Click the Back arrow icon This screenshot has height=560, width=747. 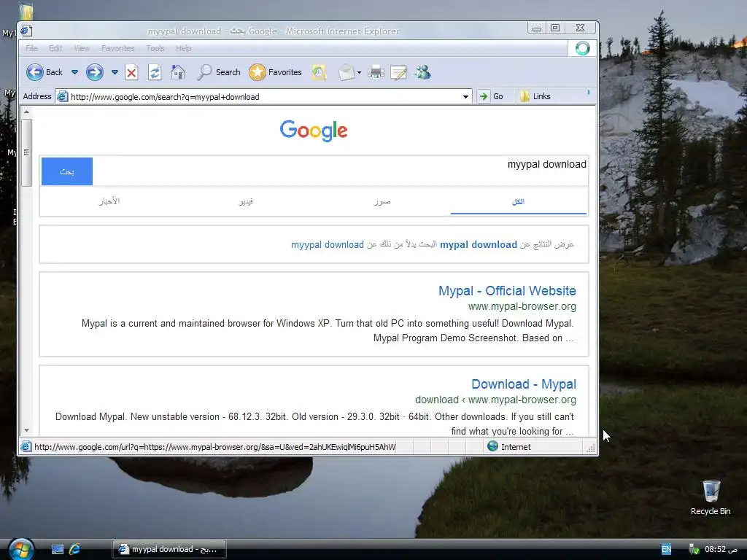click(x=34, y=72)
